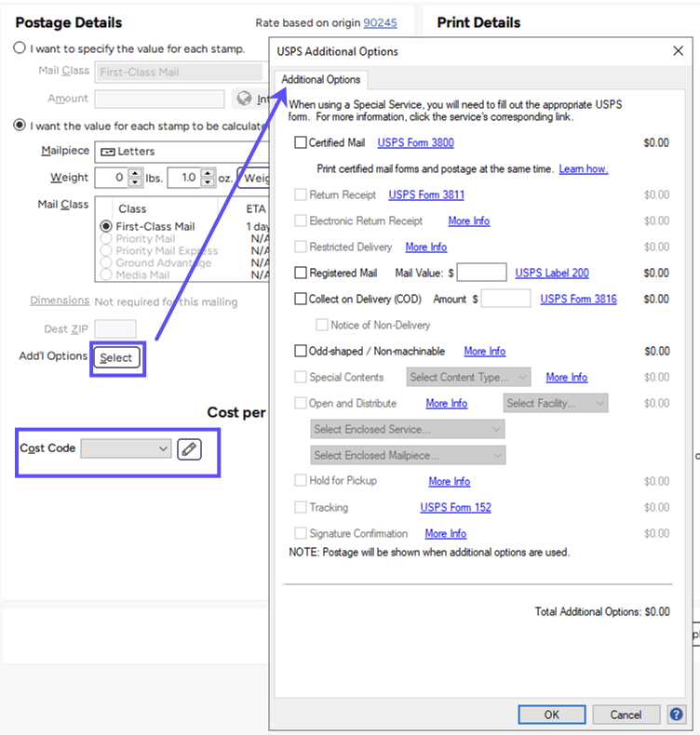
Task: Check the Restricted Delivery checkbox
Action: tap(301, 247)
